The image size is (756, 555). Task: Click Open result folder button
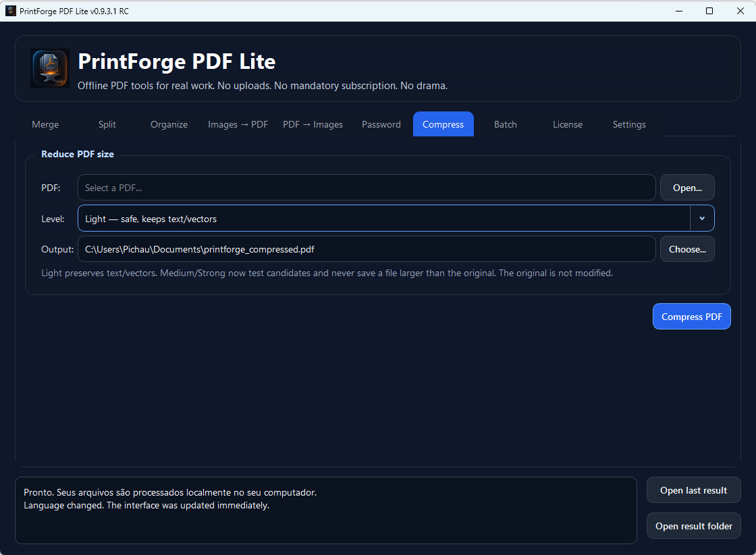[693, 525]
